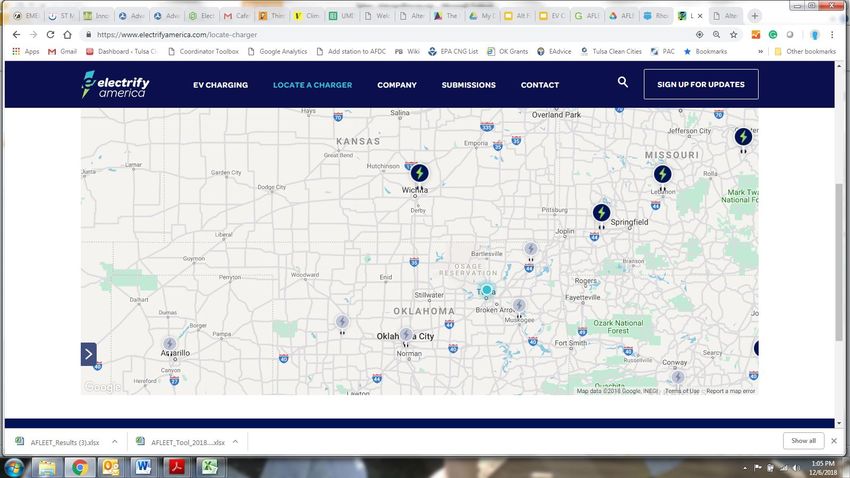Click the blue current-location dot at Tulsa
Screen dimensions: 850x478
[487, 290]
